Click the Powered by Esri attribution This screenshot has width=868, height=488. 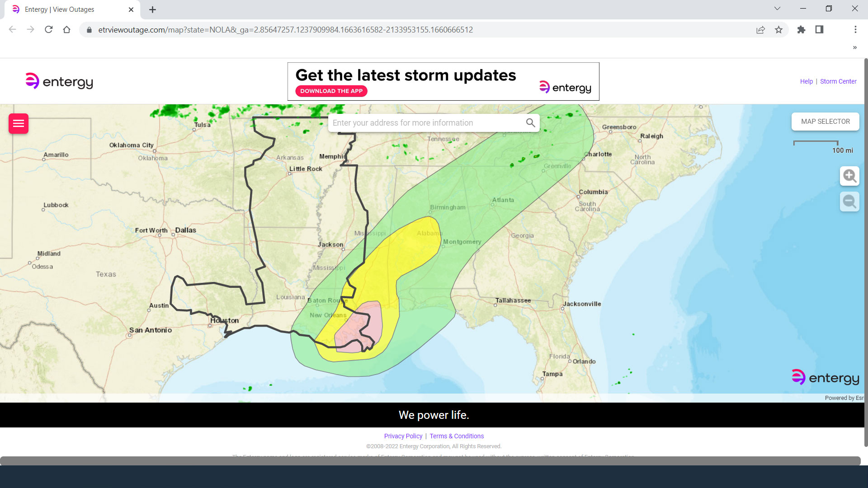(x=844, y=398)
